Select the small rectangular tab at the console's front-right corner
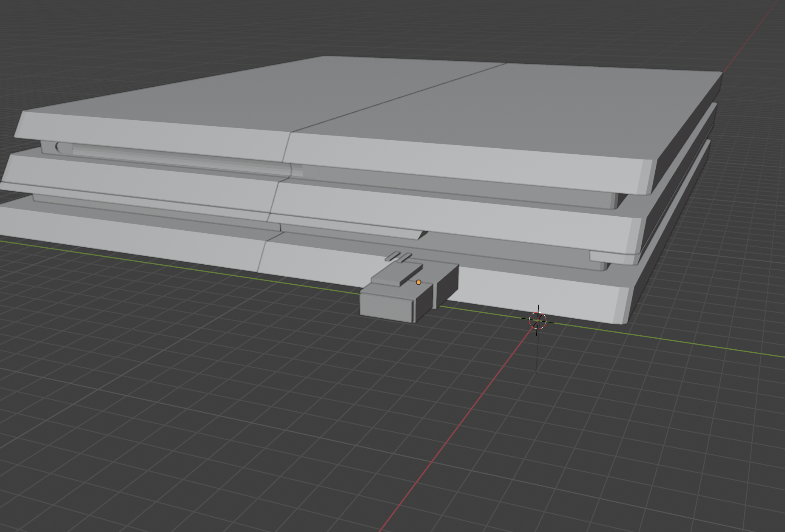Image resolution: width=785 pixels, height=532 pixels. 612,257
